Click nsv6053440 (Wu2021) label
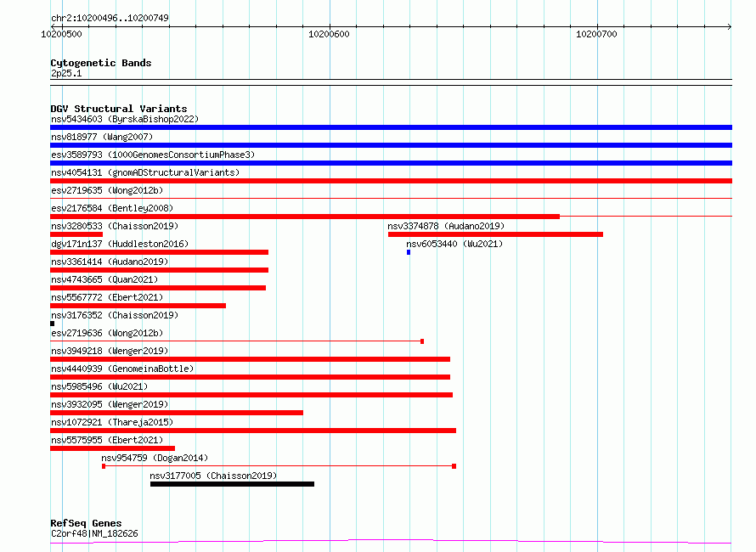Screen dimensions: 756x552 pos(454,244)
